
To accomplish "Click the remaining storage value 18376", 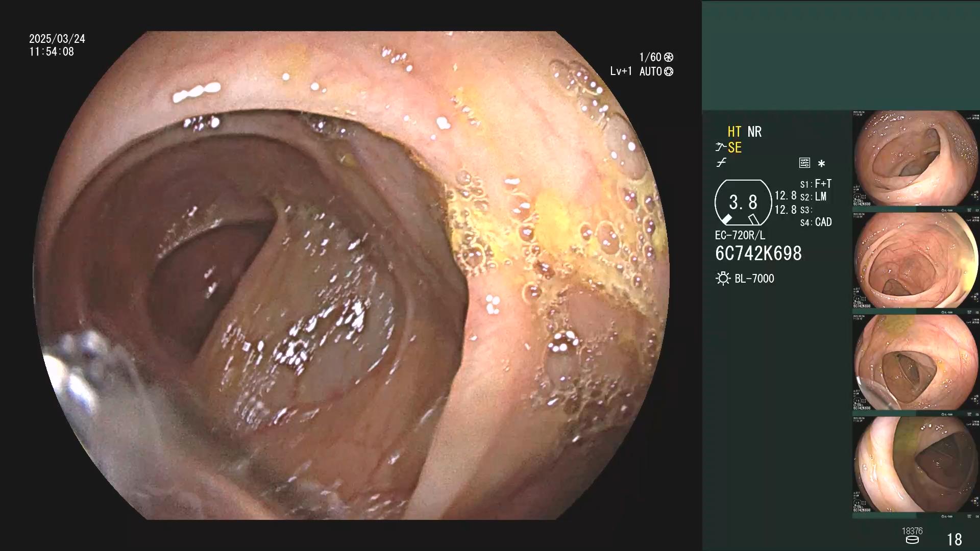I will pyautogui.click(x=912, y=531).
